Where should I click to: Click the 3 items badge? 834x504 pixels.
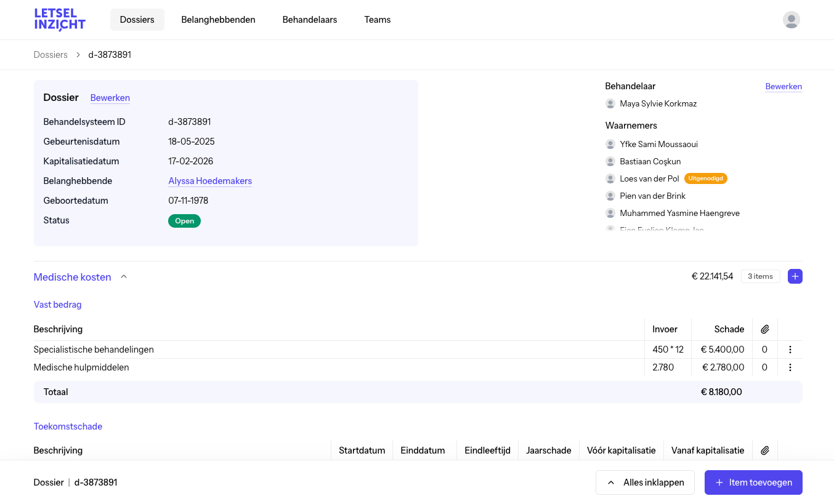[x=760, y=276]
